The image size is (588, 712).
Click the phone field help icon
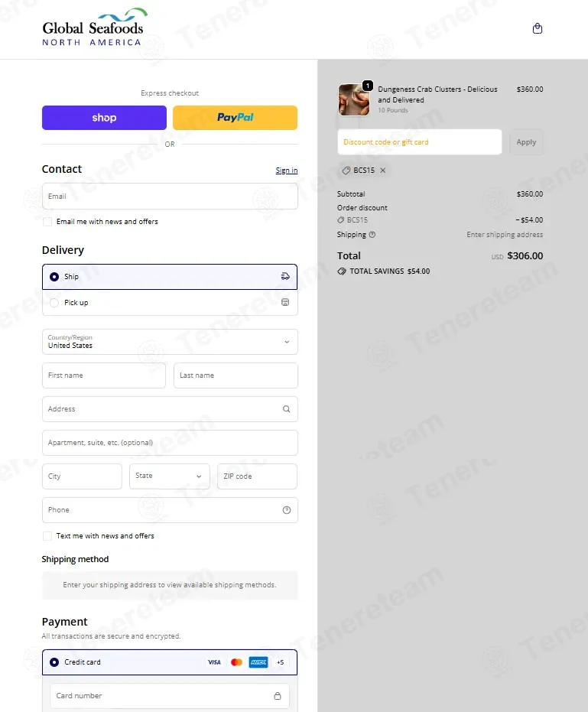coord(287,510)
